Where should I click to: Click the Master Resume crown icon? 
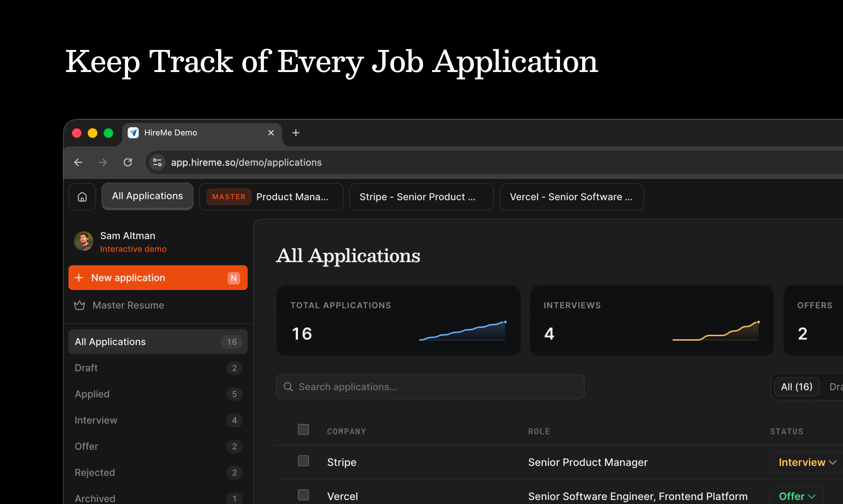click(79, 305)
